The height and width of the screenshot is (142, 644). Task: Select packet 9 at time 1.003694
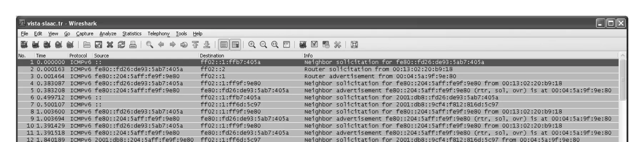318,119
